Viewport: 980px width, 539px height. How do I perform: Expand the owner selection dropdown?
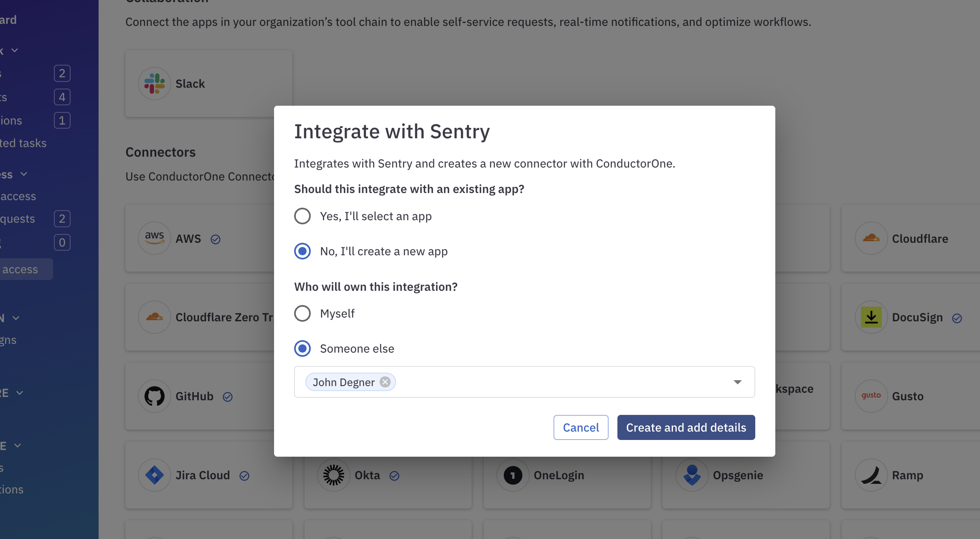click(738, 381)
